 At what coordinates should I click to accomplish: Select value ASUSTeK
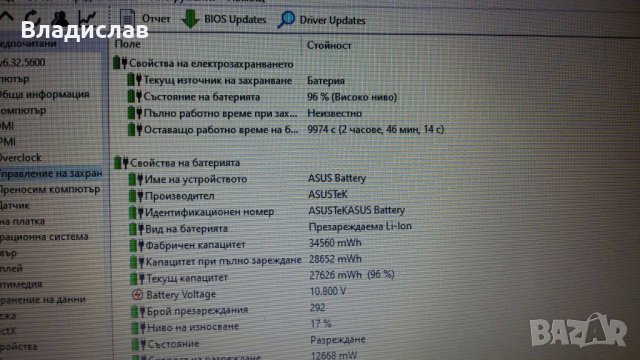click(328, 194)
